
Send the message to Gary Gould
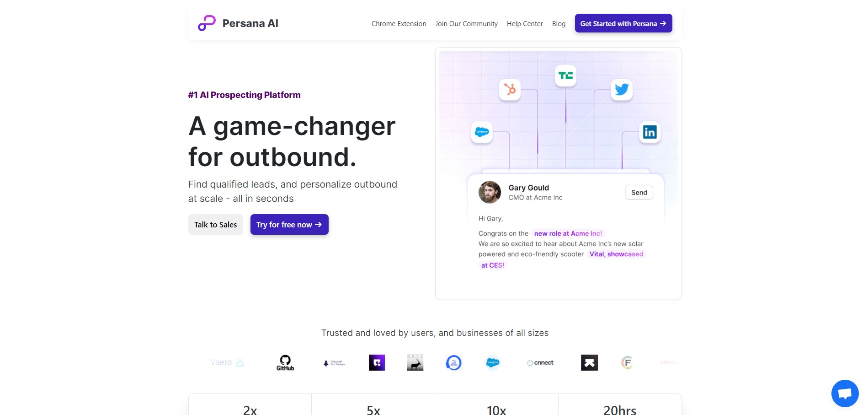tap(639, 192)
